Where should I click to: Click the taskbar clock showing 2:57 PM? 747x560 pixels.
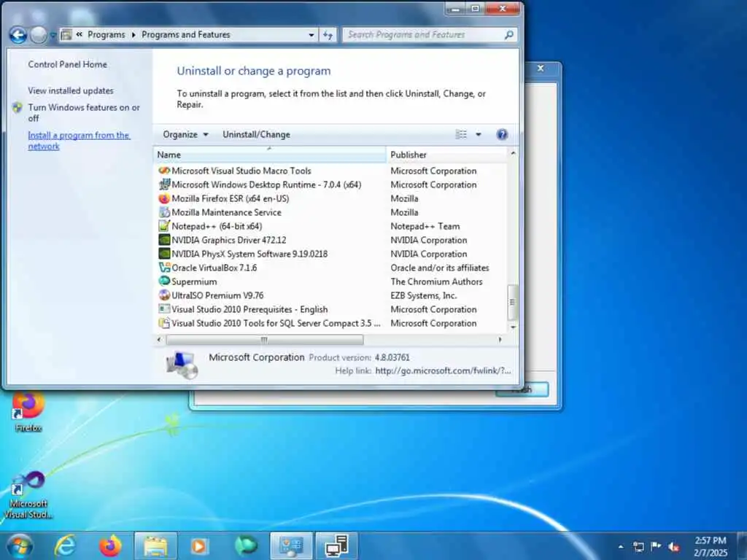tap(711, 546)
